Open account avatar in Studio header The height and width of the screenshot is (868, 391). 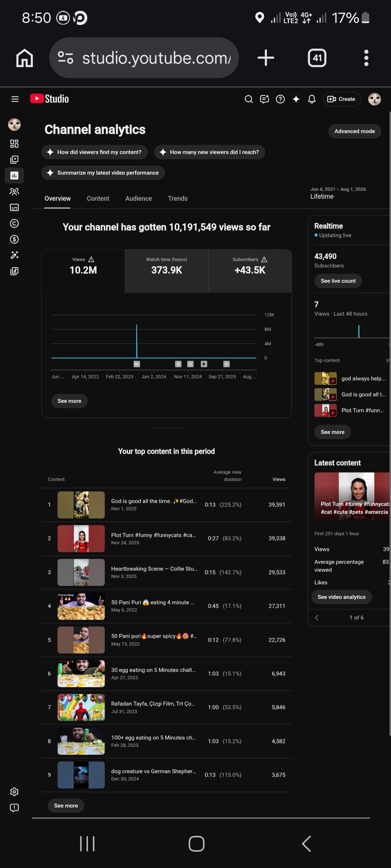374,99
